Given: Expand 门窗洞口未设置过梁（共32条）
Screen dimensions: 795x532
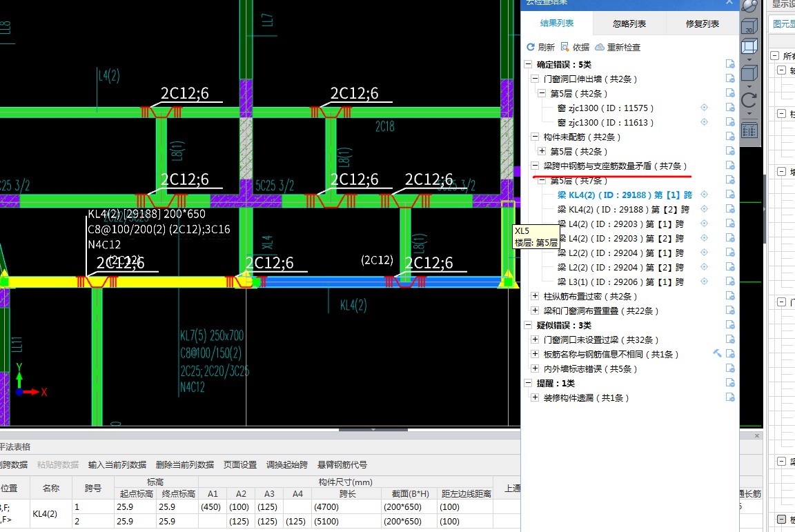Looking at the screenshot, I should tap(535, 339).
